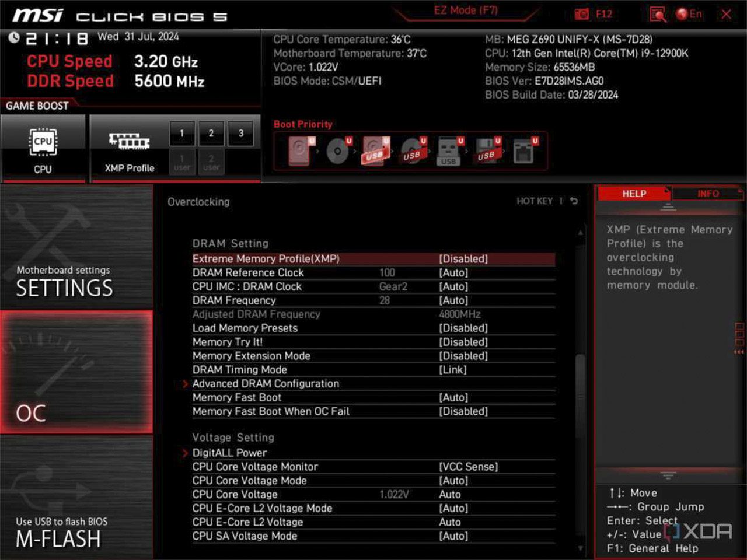Take a screenshot with F12 camera icon

[582, 15]
